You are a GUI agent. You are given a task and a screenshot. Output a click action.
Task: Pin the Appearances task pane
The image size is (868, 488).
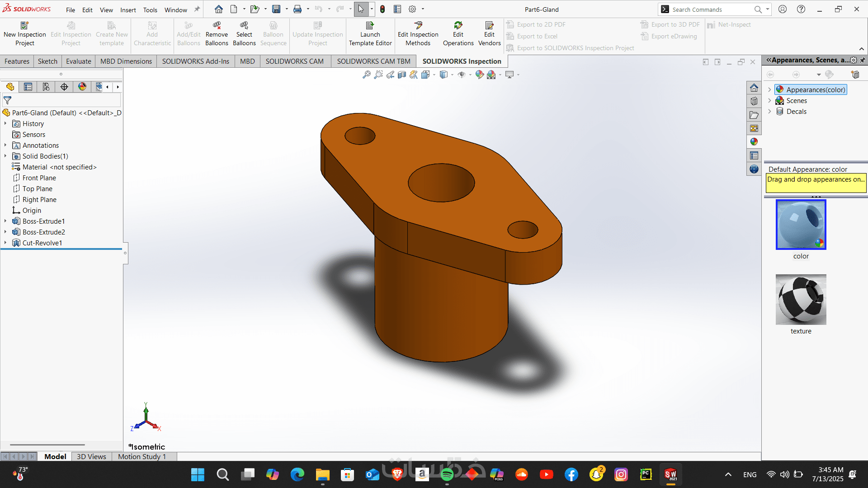862,60
